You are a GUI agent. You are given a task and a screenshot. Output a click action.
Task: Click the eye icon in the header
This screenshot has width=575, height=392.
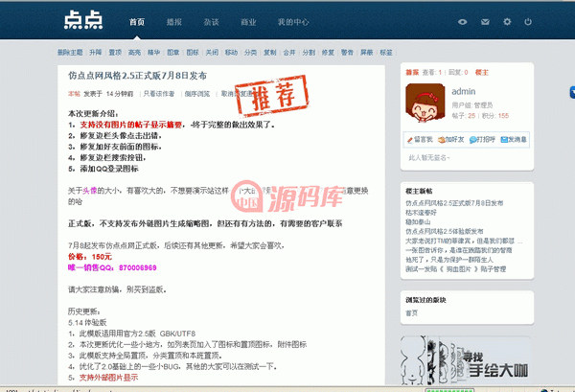tap(463, 22)
